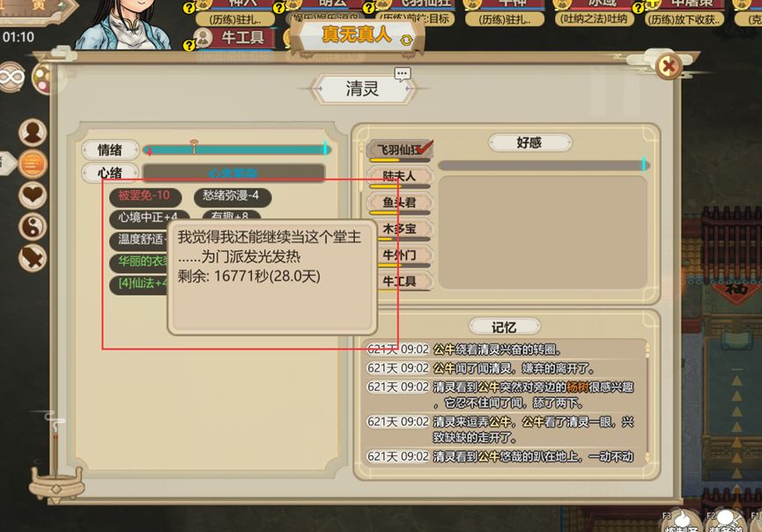This screenshot has height=532, width=762.
Task: Select 鱼头君 in the relationship list
Action: pos(399,203)
